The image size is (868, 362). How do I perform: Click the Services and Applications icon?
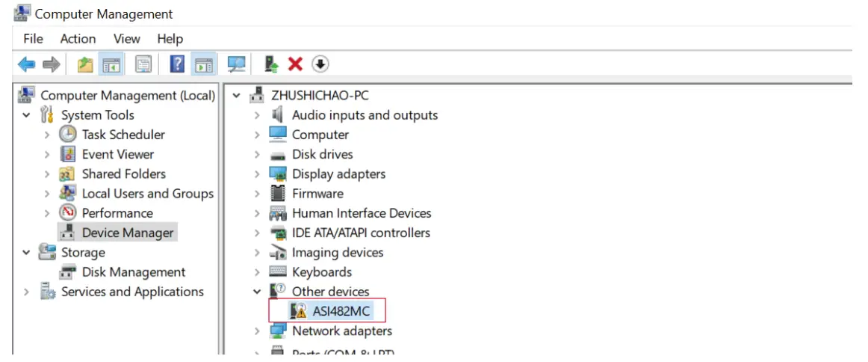click(48, 292)
